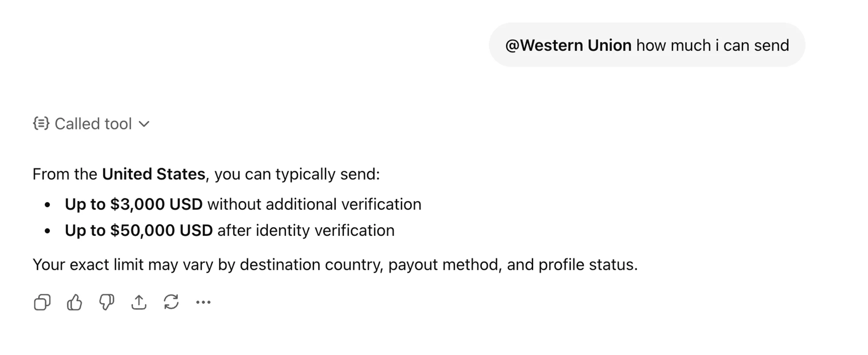The image size is (868, 355).
Task: Mark the response with thumbs down
Action: click(107, 302)
